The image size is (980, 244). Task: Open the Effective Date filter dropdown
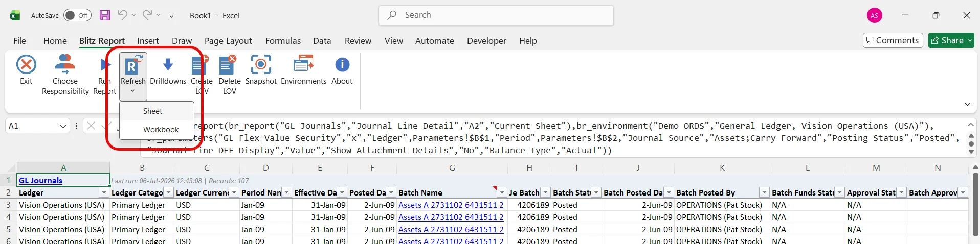342,192
